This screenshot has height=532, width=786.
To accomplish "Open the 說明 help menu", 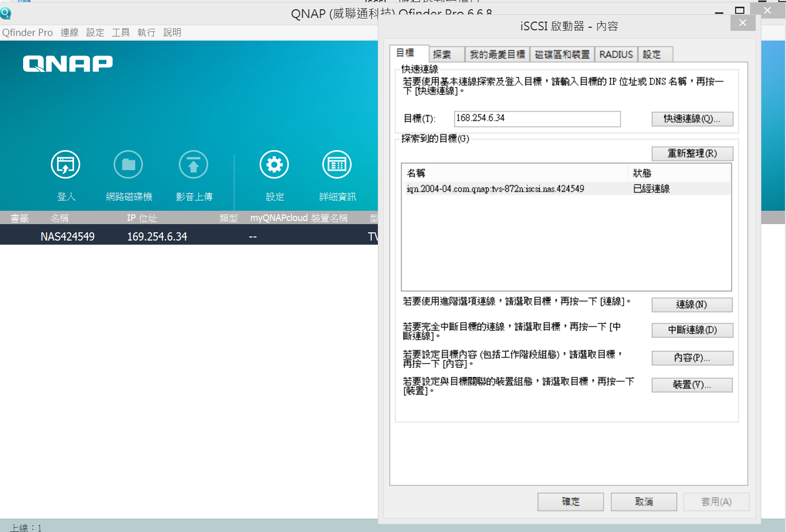I will pos(172,32).
